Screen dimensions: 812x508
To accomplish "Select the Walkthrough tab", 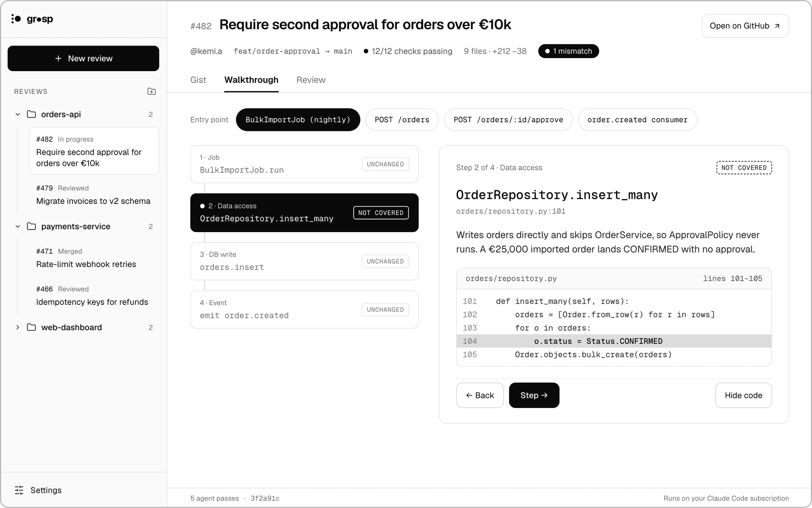I will [x=251, y=80].
